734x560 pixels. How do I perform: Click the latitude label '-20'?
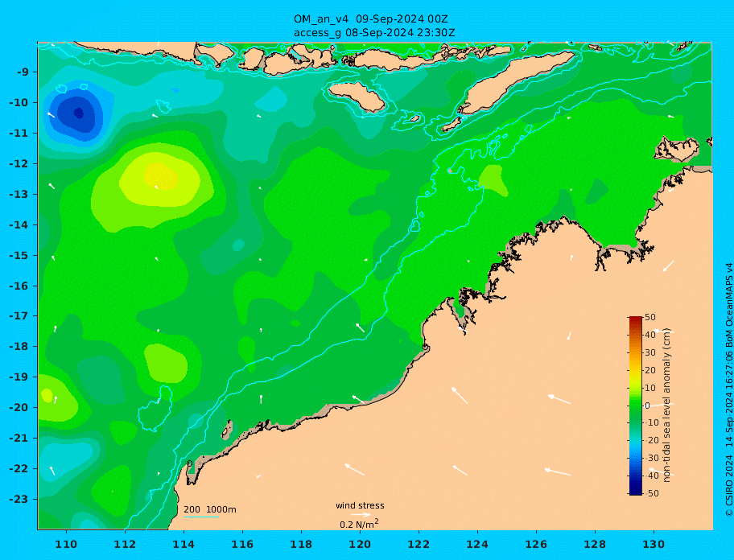pyautogui.click(x=19, y=407)
